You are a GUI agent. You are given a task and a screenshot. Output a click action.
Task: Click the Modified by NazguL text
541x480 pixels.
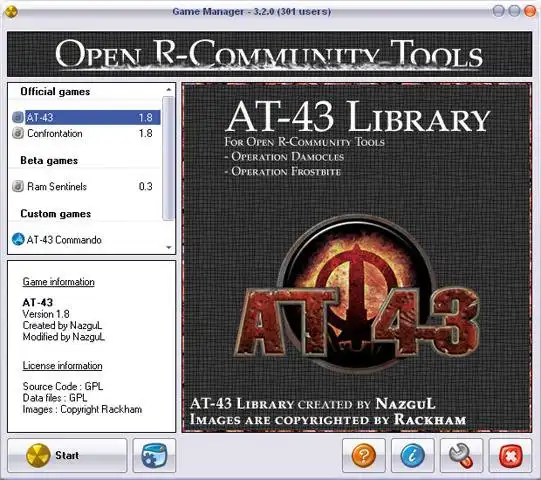(x=64, y=336)
